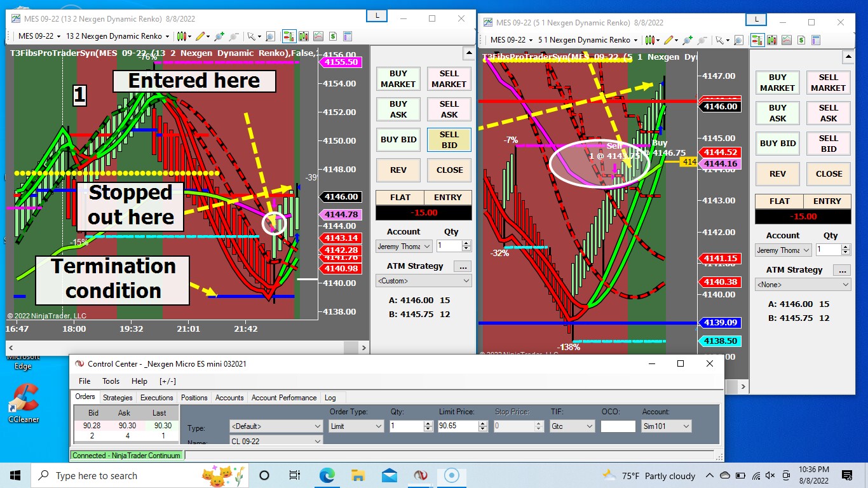Switch to the Executions tab in Control Center
This screenshot has width=868, height=488.
pos(156,397)
